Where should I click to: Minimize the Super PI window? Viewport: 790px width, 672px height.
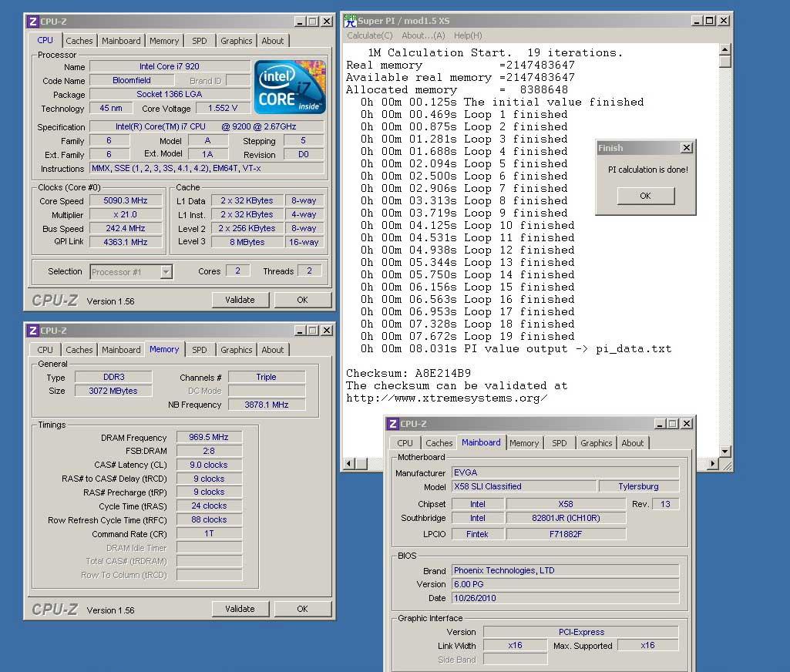coord(696,21)
